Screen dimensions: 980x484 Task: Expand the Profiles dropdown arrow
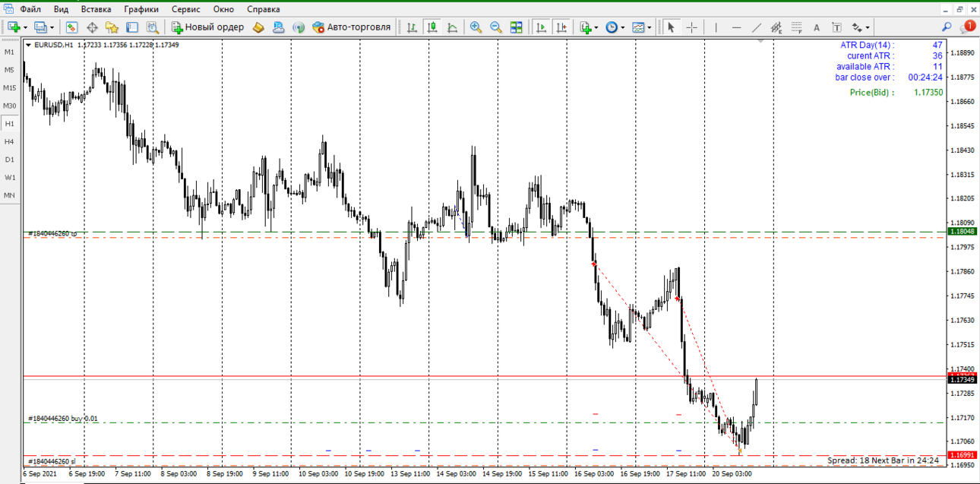52,28
